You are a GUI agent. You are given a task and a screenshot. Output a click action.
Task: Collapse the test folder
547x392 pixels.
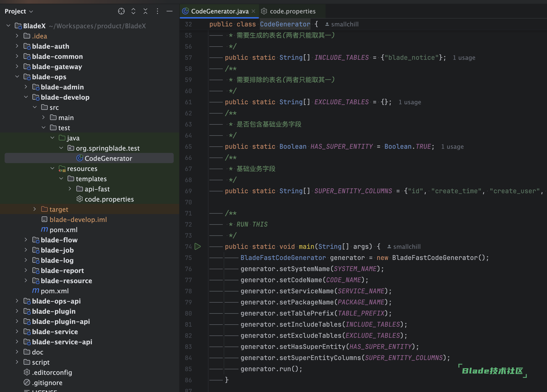tap(43, 128)
